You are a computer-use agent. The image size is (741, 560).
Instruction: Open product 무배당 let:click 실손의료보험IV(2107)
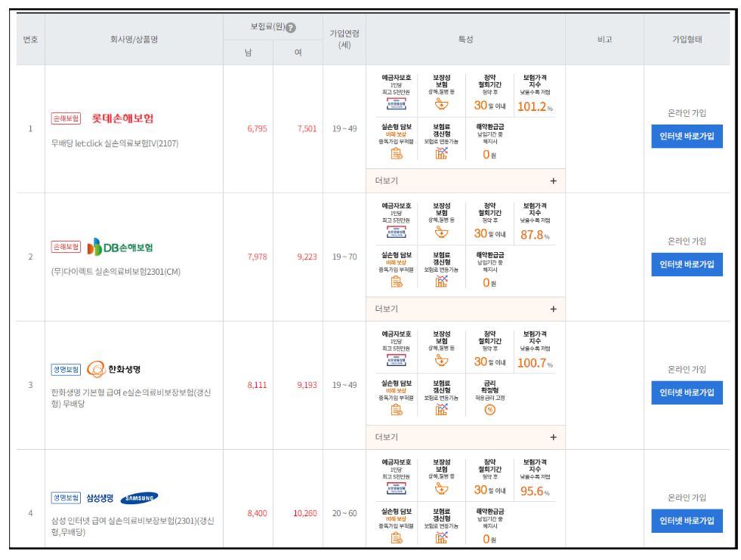115,143
